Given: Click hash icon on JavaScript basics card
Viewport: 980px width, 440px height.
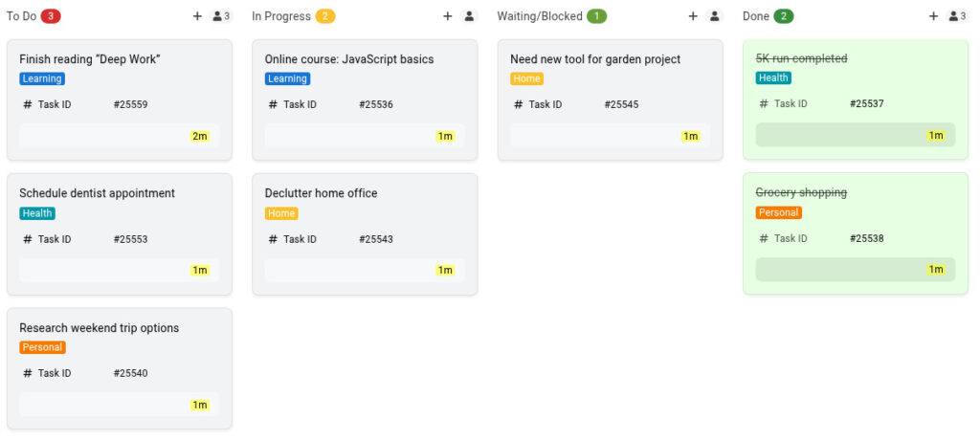Looking at the screenshot, I should click(273, 104).
